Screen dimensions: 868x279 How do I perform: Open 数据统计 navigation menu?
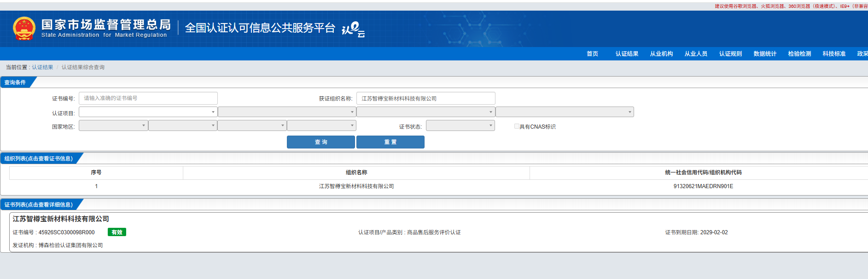pos(765,54)
